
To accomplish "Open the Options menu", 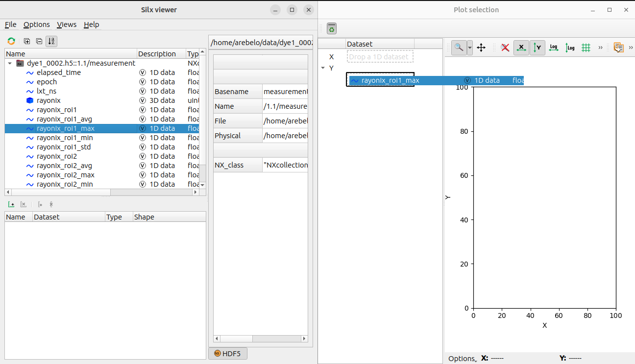I will (37, 24).
